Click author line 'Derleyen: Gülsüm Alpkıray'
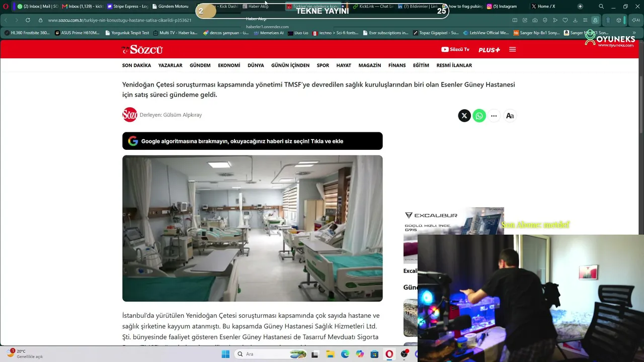This screenshot has width=644, height=362. coord(171,115)
